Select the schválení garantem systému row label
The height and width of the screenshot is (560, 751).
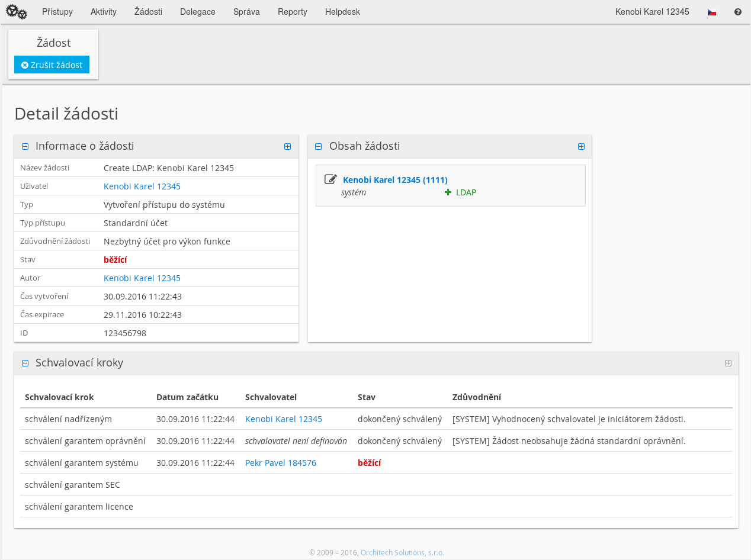(82, 463)
